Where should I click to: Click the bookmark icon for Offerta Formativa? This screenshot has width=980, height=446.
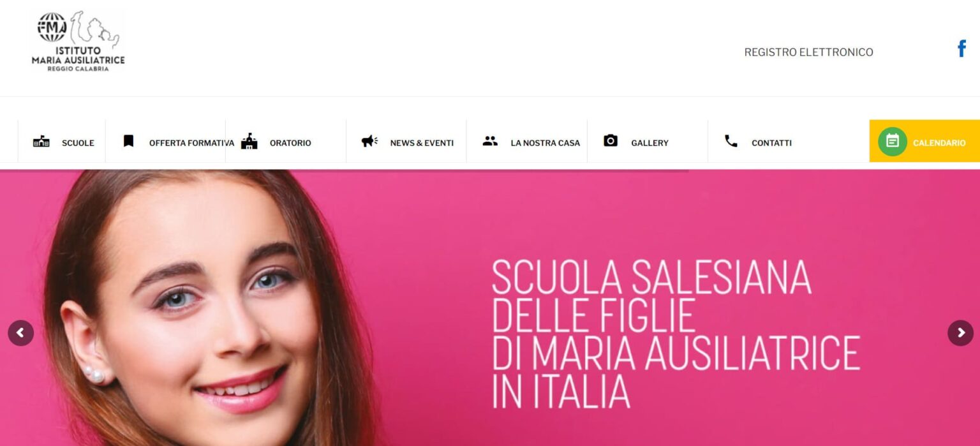click(x=128, y=141)
